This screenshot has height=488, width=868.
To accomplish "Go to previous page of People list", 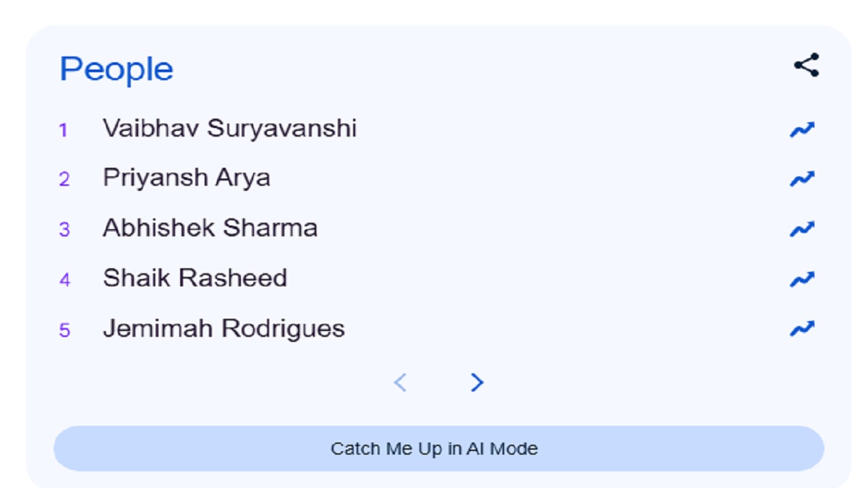I will pyautogui.click(x=400, y=382).
